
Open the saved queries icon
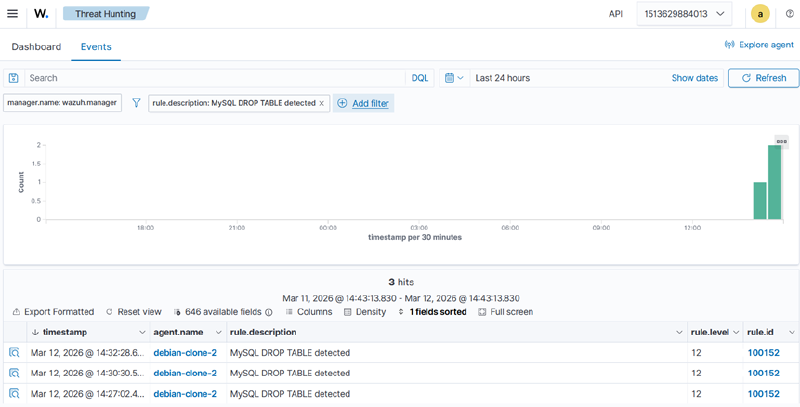coord(14,78)
